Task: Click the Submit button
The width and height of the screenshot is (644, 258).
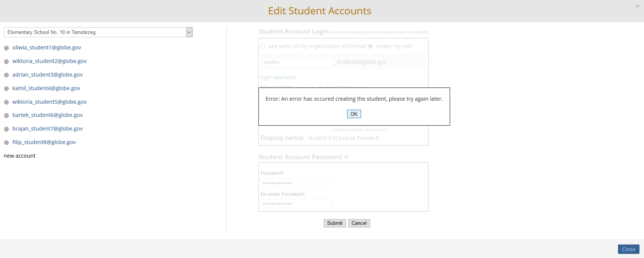Action: [335, 223]
